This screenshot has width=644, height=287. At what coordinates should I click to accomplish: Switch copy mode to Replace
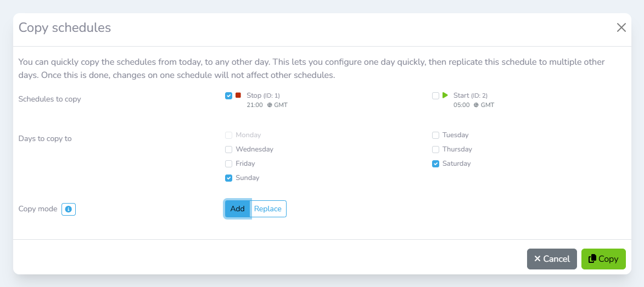(x=268, y=209)
